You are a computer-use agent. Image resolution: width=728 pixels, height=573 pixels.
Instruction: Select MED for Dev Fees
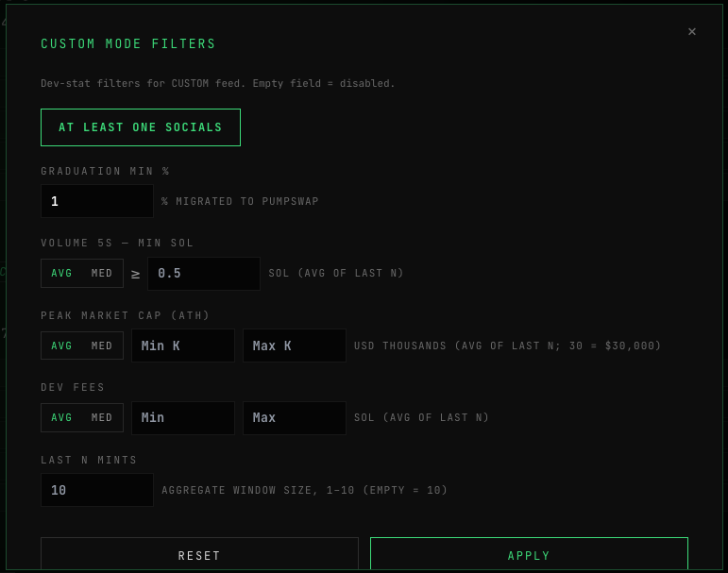point(102,417)
